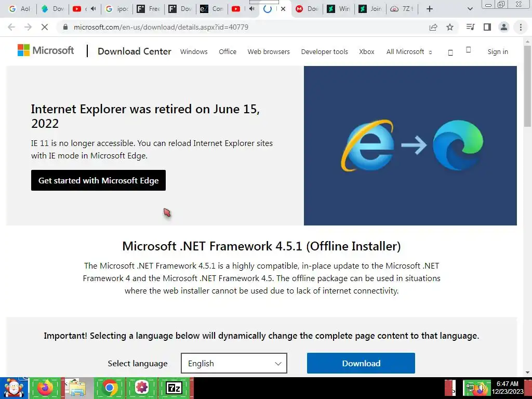This screenshot has width=532, height=399.
Task: Open the gear app in taskbar
Action: click(x=141, y=388)
